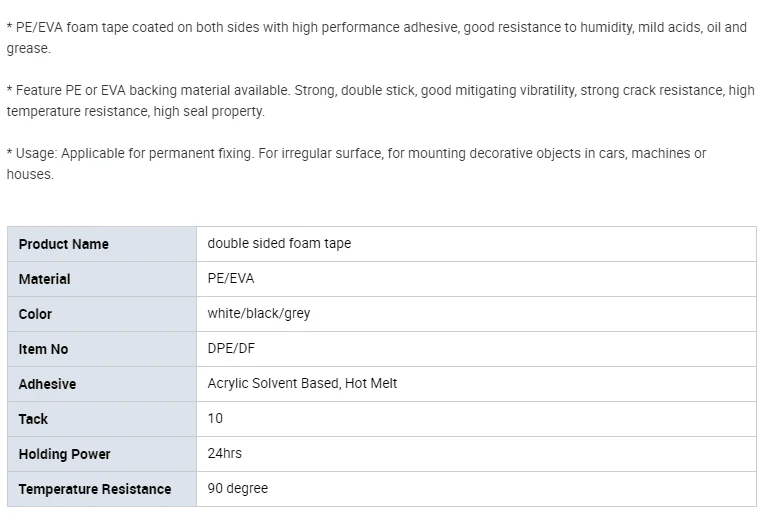Viewport: 782px width, 518px height.
Task: Click the DPE/DF item number value
Action: (x=232, y=348)
